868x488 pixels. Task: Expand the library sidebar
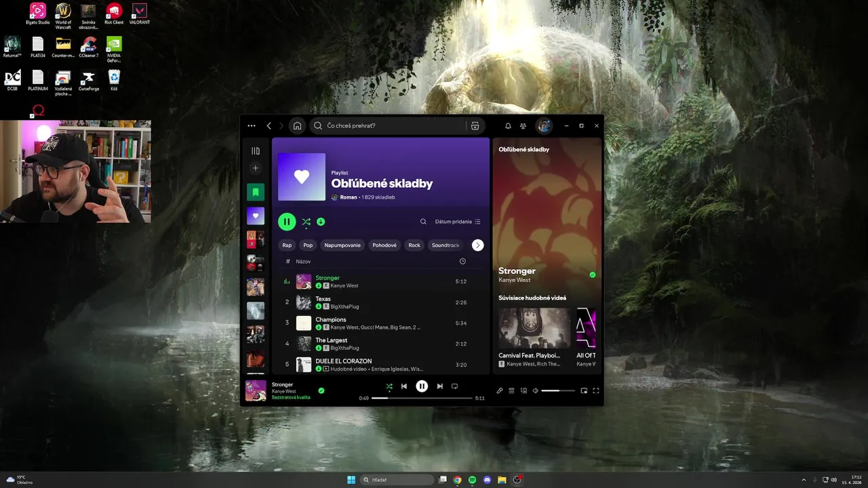pyautogui.click(x=256, y=151)
